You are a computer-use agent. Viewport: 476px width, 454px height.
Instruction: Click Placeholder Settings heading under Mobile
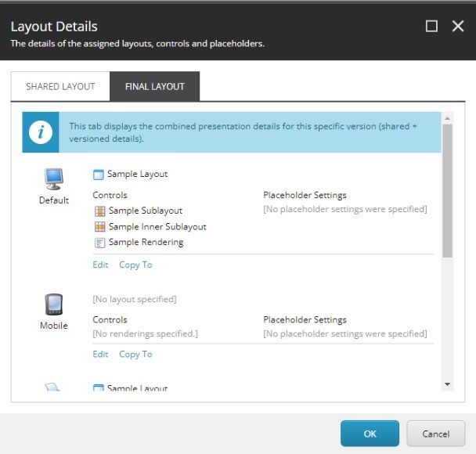[305, 320]
